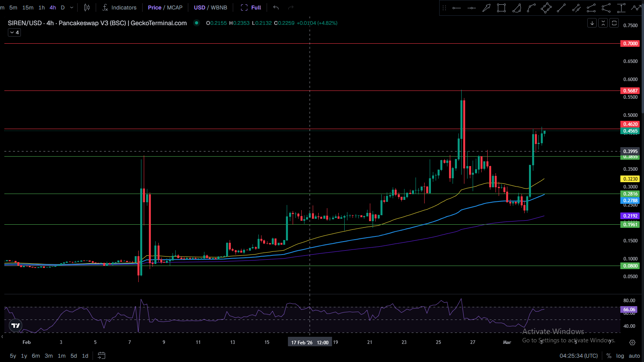Select the horizontal line drawing tool

coord(457,8)
